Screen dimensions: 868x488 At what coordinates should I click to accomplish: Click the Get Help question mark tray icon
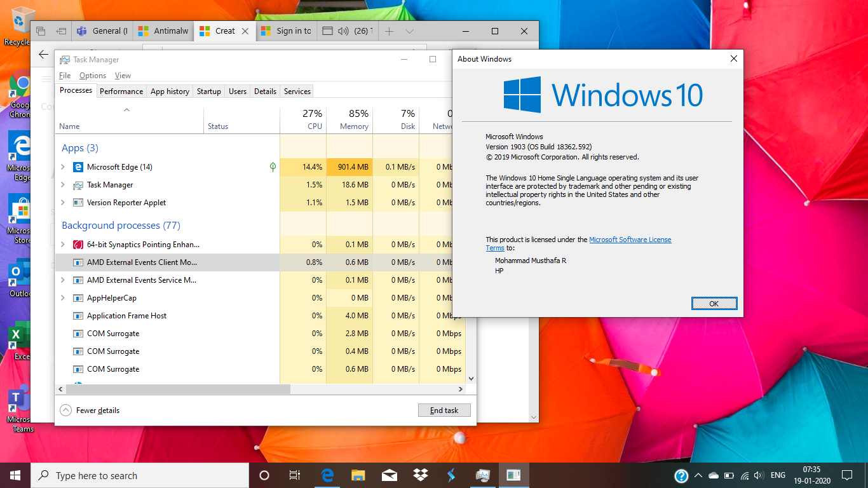[681, 475]
